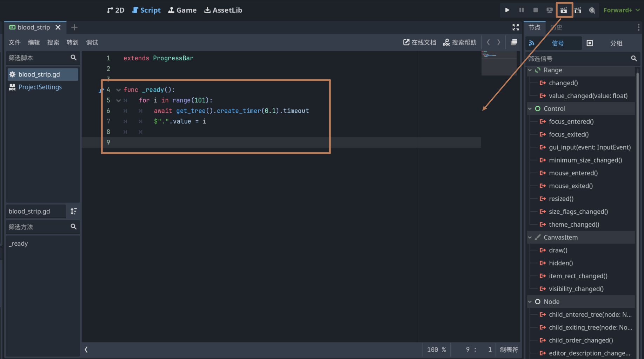This screenshot has width=644, height=359.
Task: Open dock options three-dot menu
Action: click(x=638, y=27)
